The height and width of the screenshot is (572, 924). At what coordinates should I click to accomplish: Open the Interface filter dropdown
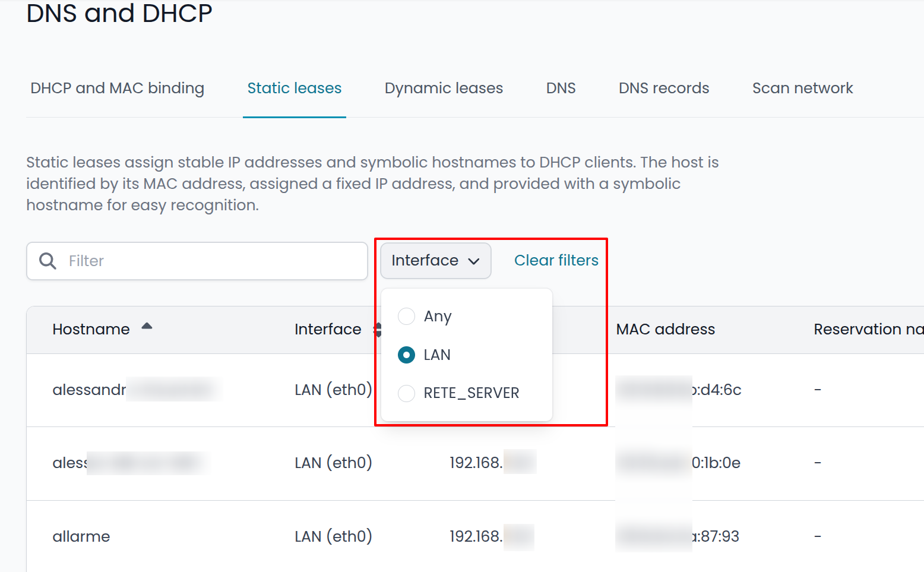click(436, 261)
